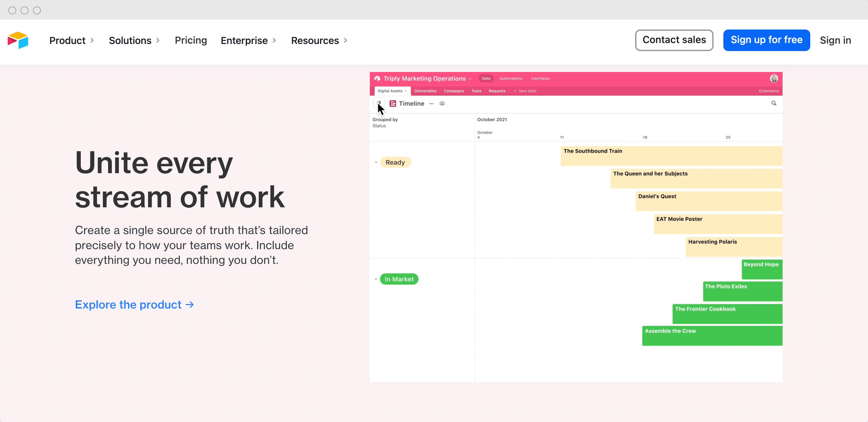Screen dimensions: 868x422
Task: Open the search in the Timeline view
Action: click(774, 104)
